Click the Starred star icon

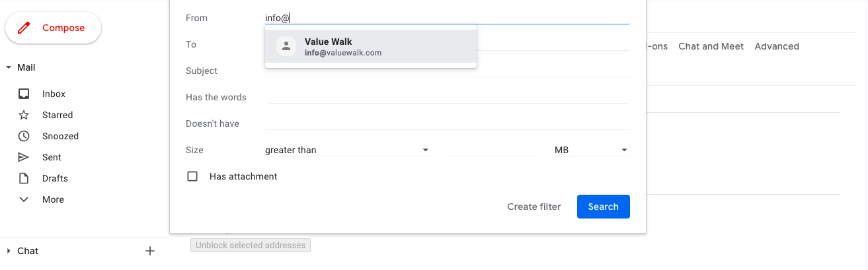[x=24, y=115]
